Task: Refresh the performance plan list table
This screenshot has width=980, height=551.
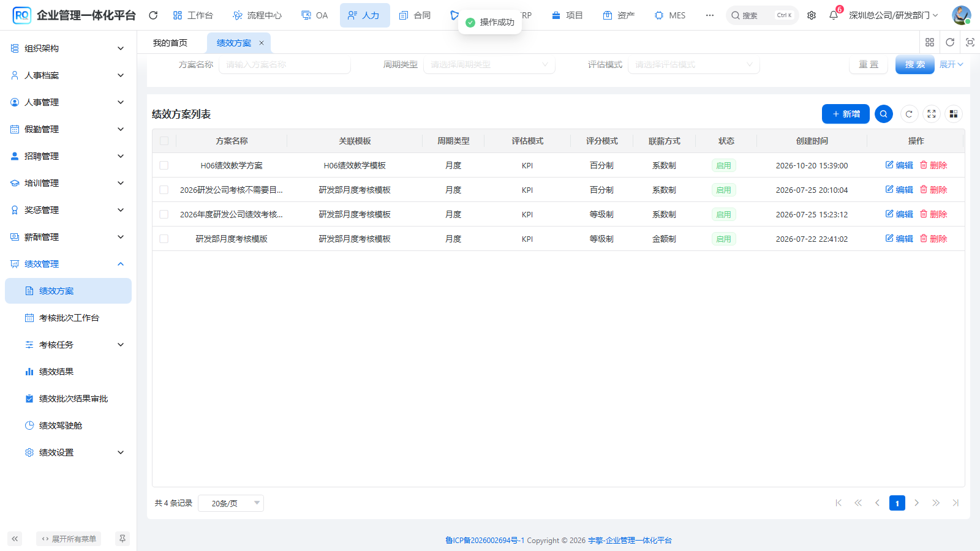Action: point(909,114)
